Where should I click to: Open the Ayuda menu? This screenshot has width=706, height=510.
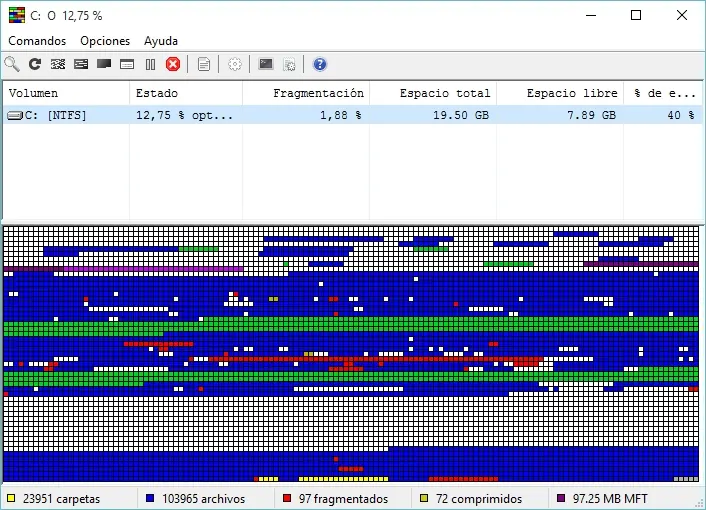tap(161, 41)
